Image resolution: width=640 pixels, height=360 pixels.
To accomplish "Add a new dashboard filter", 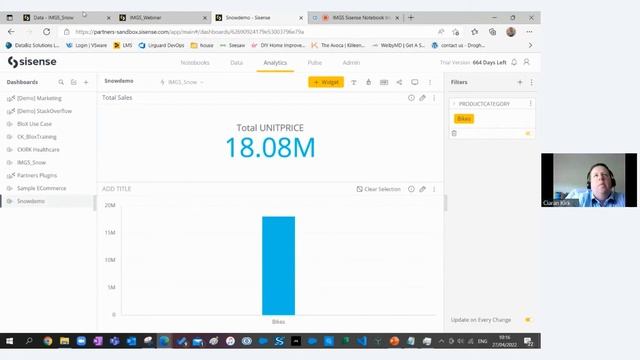I will pos(520,82).
